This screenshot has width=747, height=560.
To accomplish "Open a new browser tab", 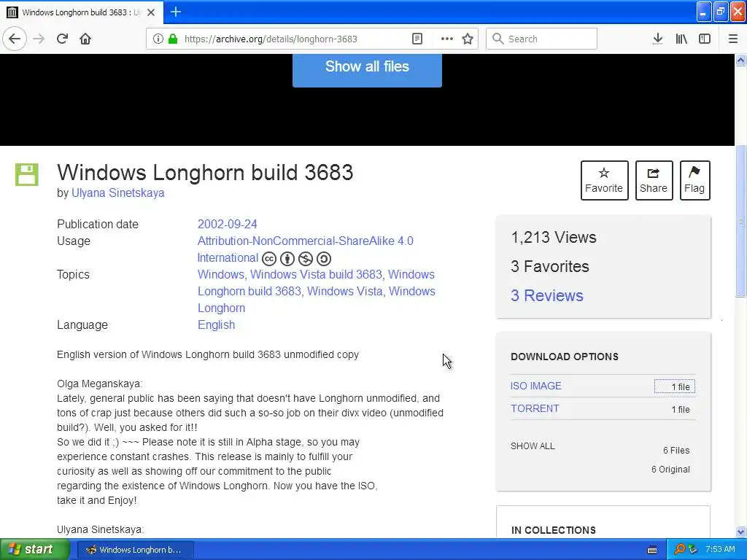I will click(176, 12).
